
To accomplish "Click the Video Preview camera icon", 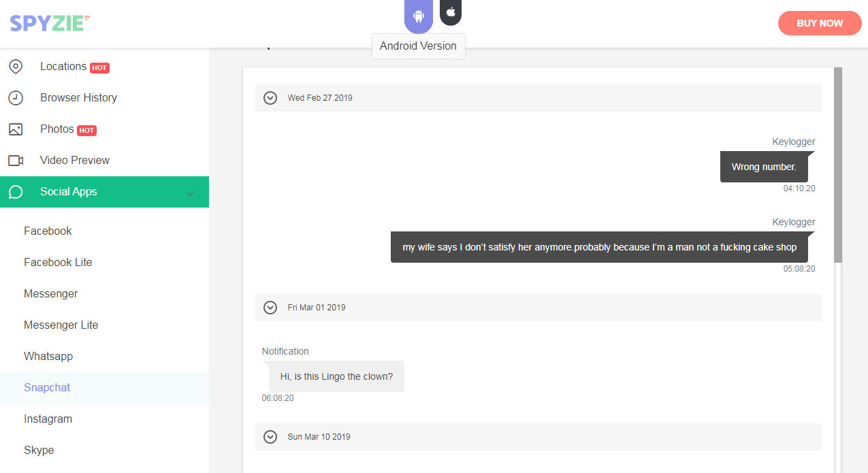I will pos(16,161).
